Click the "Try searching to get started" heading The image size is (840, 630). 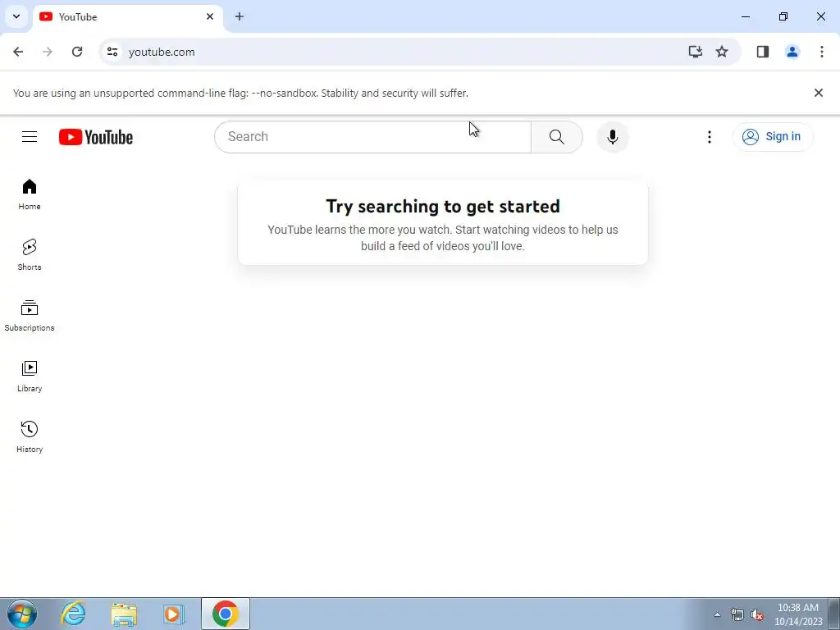(443, 206)
